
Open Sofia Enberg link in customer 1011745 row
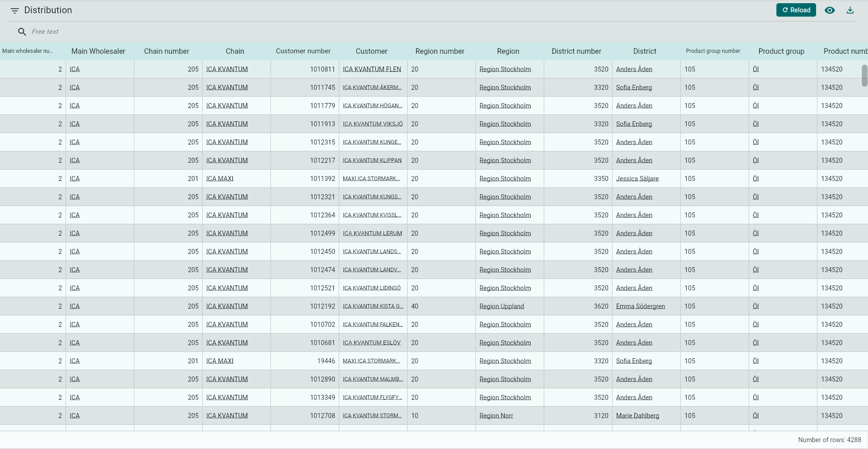[x=634, y=88]
